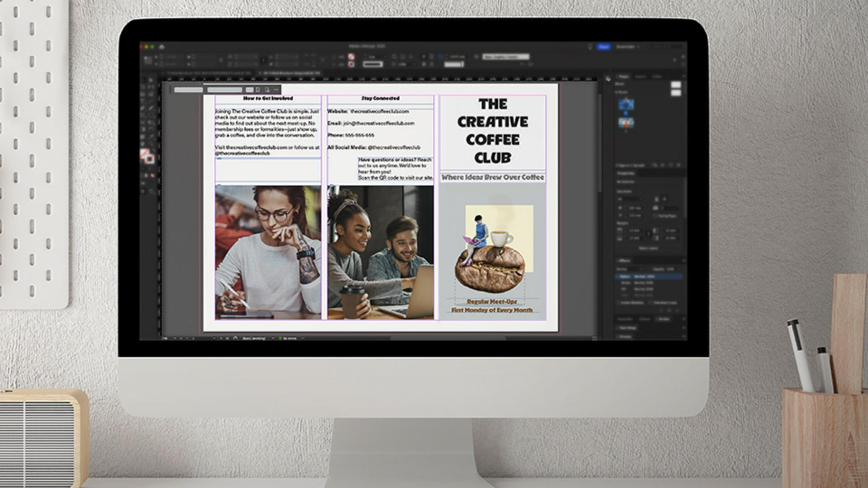Click the Adjust Layout button

(x=648, y=248)
